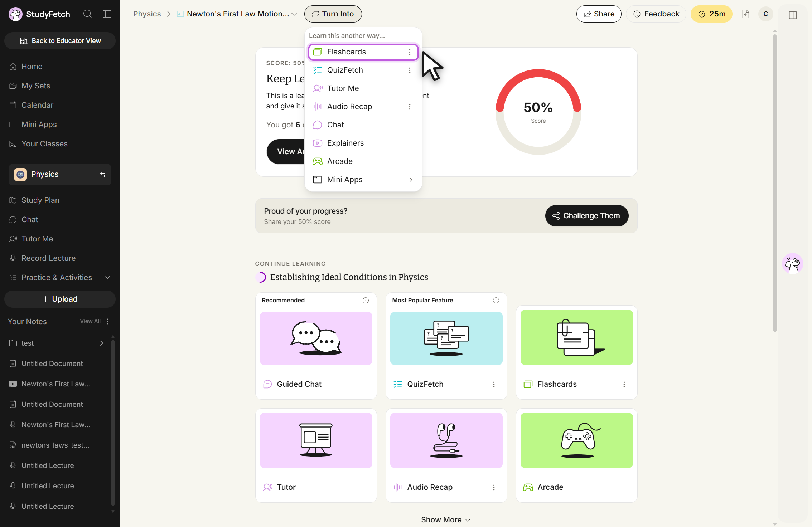Click Back to Educator View button

coord(60,41)
